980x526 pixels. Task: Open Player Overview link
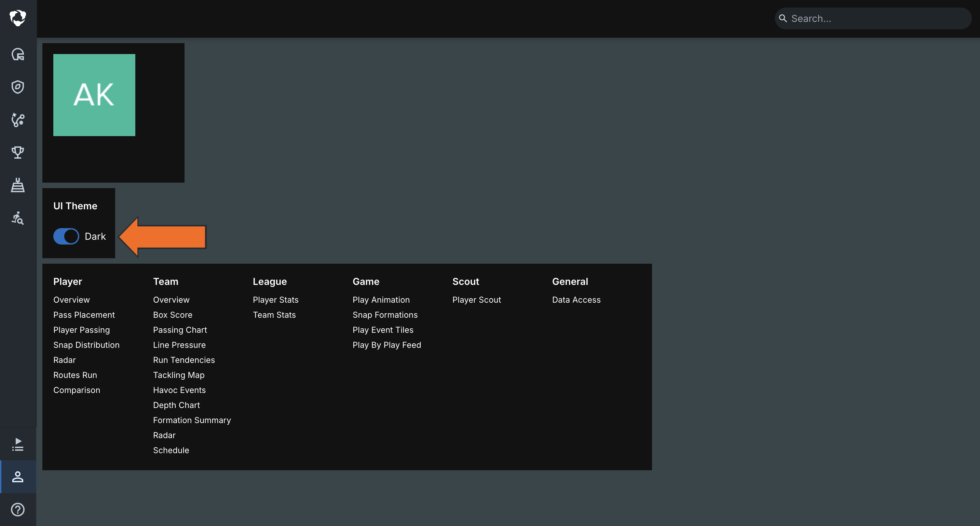coord(71,300)
